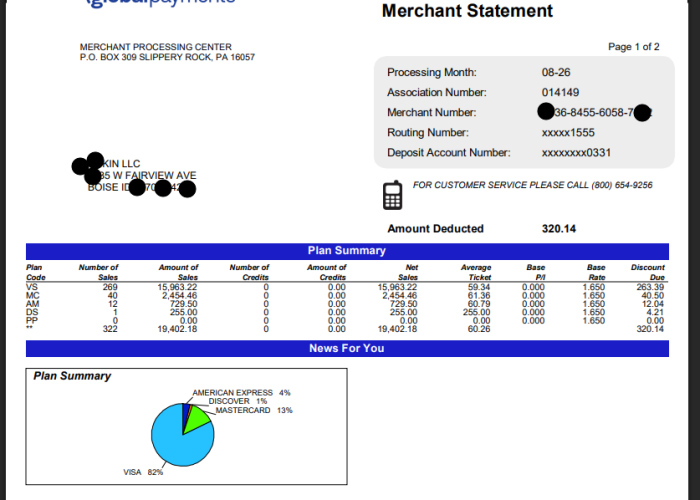Click the Discount Due column header
Screen dimensions: 700x500
coord(648,272)
